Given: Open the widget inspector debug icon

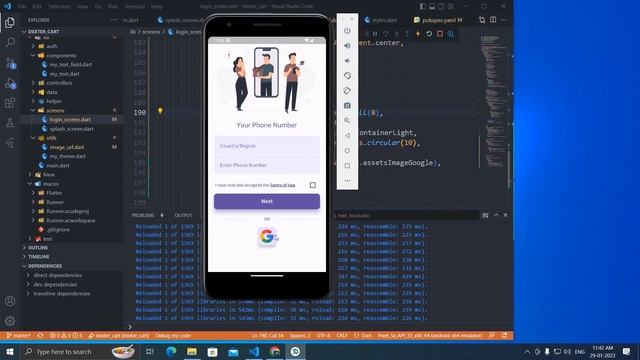Looking at the screenshot, I should coord(451,34).
